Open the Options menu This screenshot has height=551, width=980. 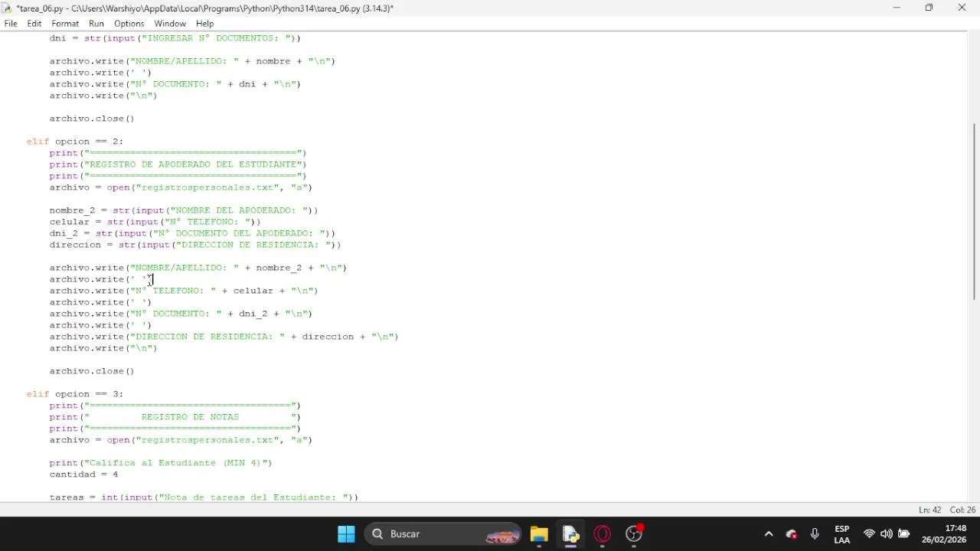(129, 24)
